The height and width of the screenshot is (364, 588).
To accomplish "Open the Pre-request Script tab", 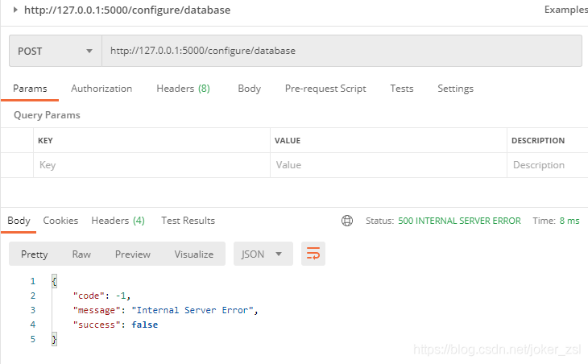I will (325, 89).
